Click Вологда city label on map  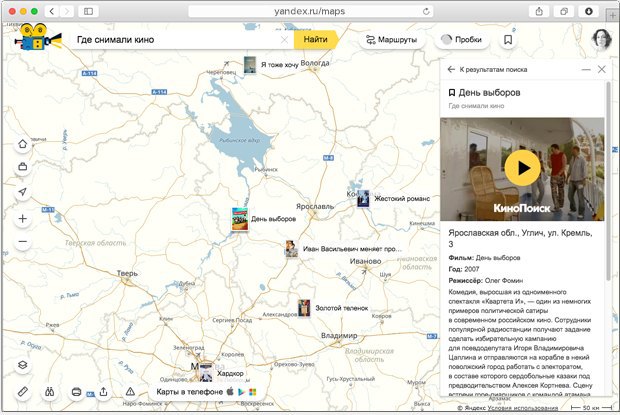point(315,63)
